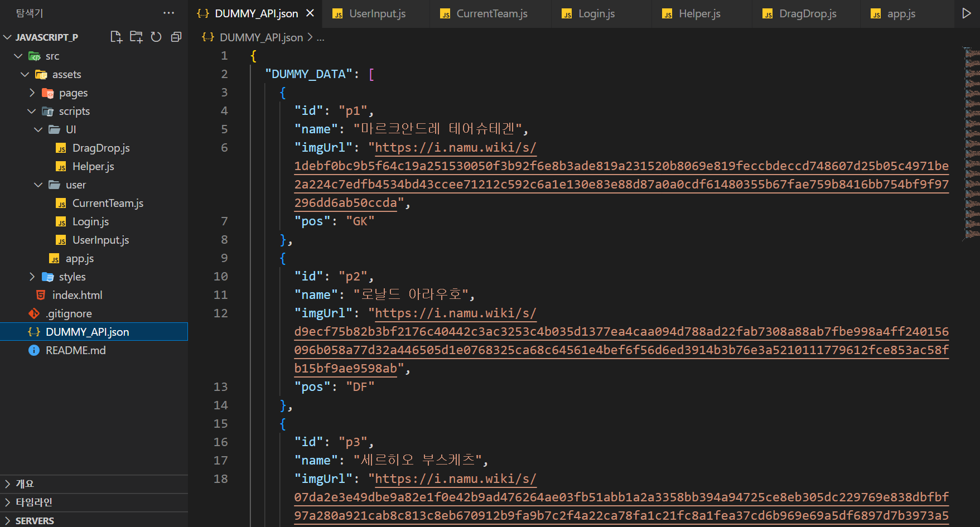Click the src folder icon
This screenshot has width=980, height=527.
click(35, 56)
